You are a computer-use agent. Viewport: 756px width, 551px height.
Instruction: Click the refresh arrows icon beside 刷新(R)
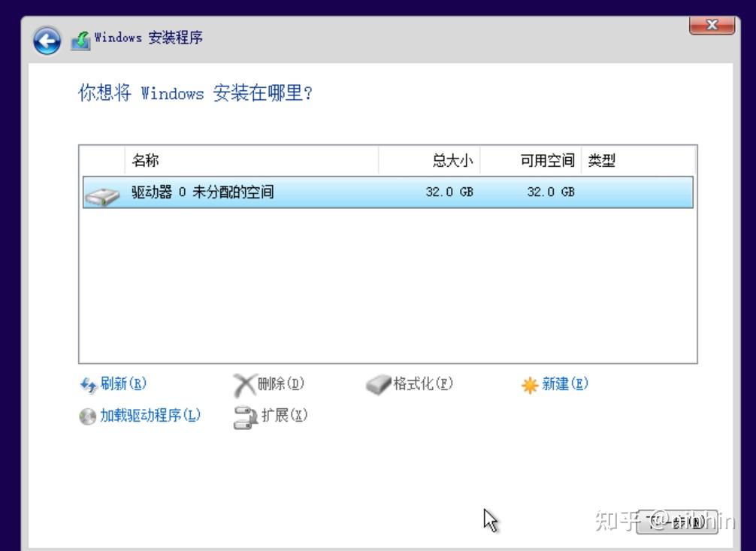88,385
